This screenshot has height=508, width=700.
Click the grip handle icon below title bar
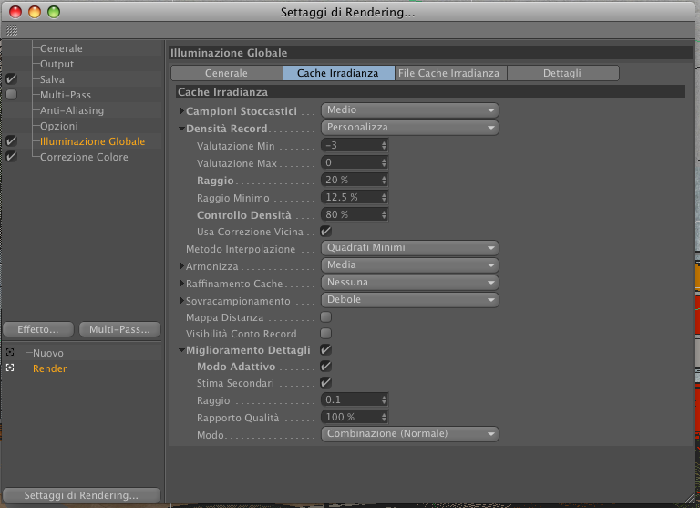12,30
